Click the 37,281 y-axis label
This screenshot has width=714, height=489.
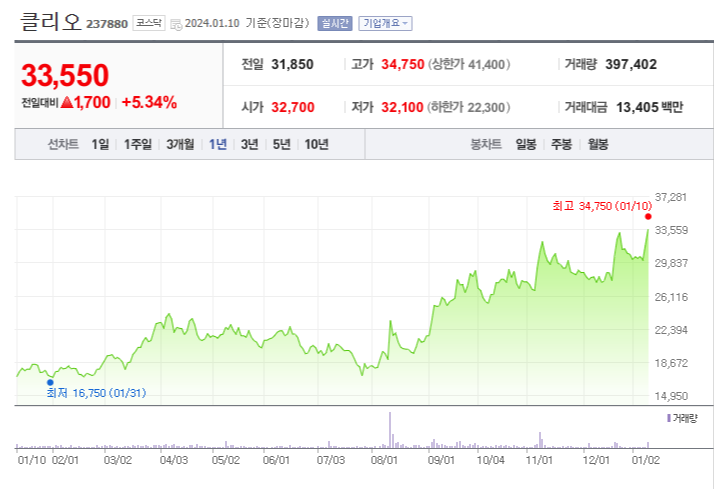(x=670, y=197)
